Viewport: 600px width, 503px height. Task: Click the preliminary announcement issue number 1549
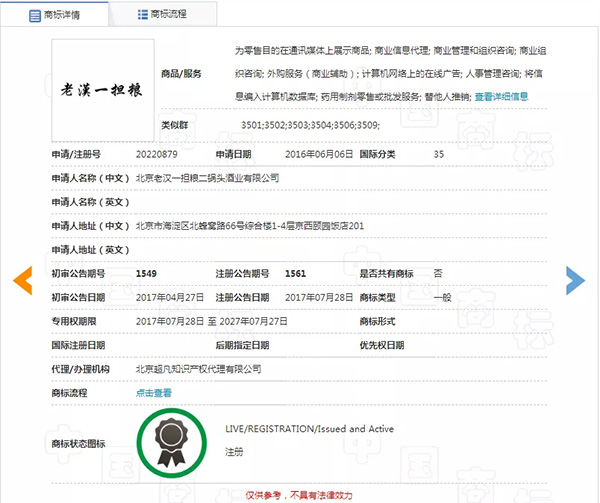146,273
